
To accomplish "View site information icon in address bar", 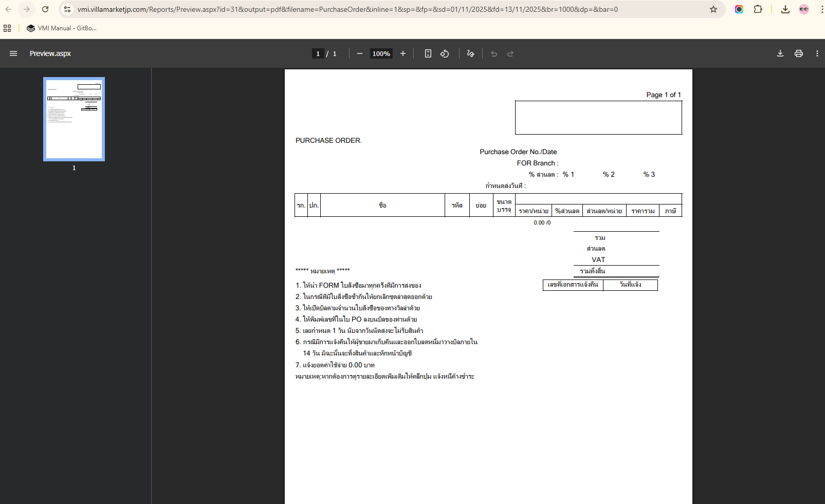I will pyautogui.click(x=67, y=9).
